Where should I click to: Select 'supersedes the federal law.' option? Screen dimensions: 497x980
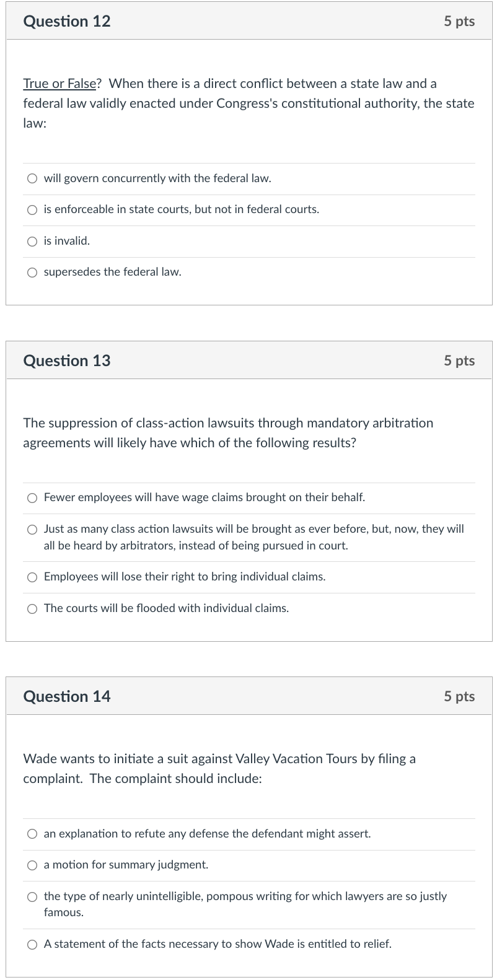(32, 271)
